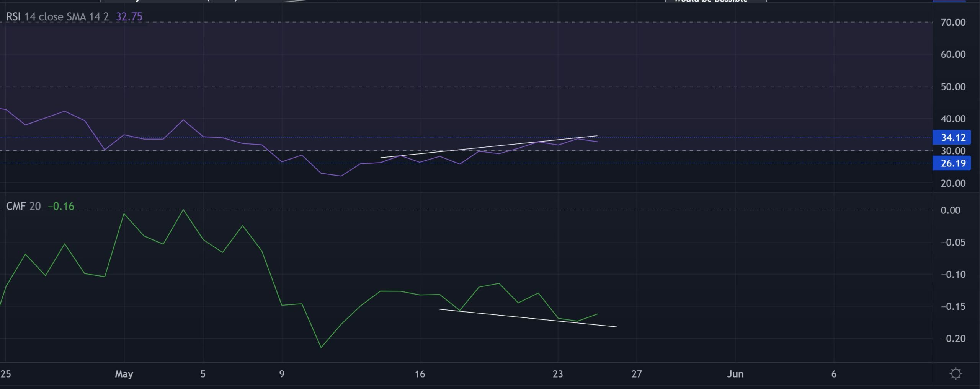Image resolution: width=980 pixels, height=389 pixels.
Task: Click the green CMF value -0.16
Action: [x=61, y=206]
